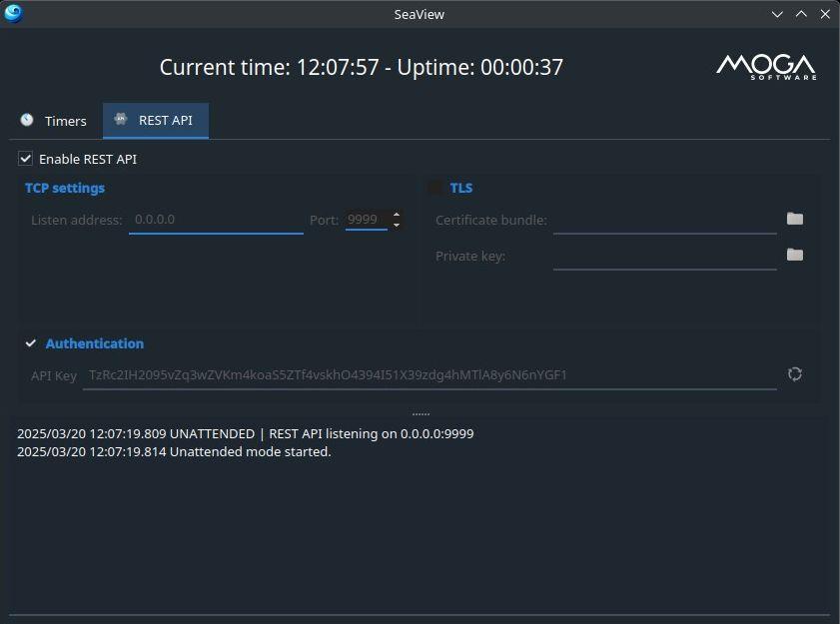This screenshot has height=624, width=840.
Task: Browse for a certificate bundle file
Action: pyautogui.click(x=795, y=219)
